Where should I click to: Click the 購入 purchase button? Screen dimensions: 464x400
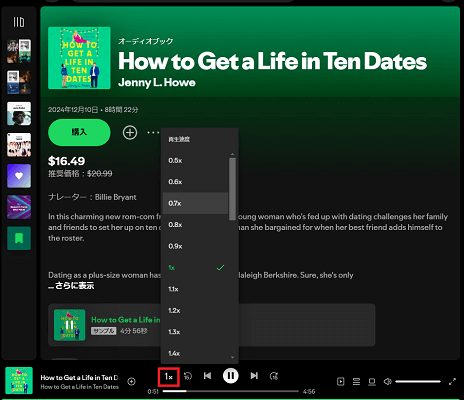pos(79,132)
